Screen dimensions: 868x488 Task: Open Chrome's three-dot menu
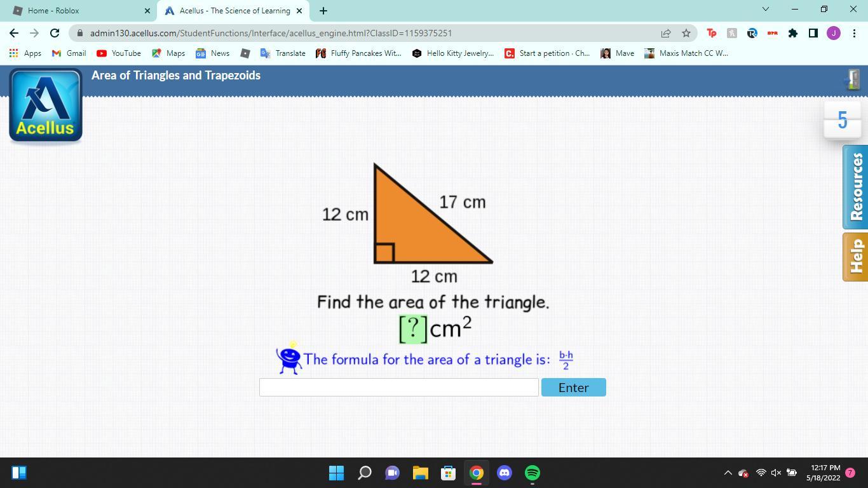(x=853, y=33)
